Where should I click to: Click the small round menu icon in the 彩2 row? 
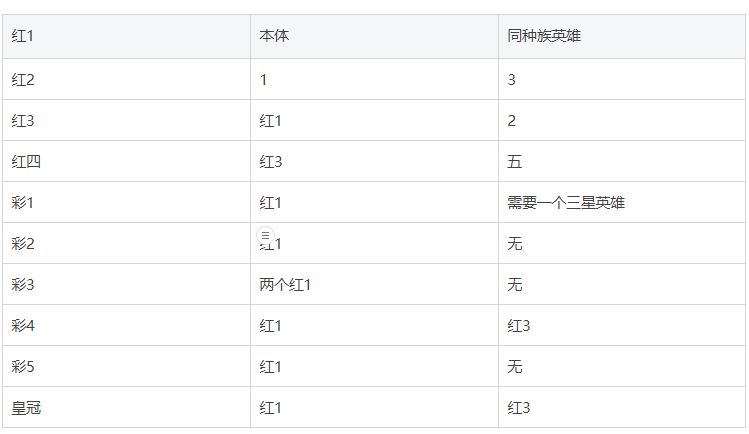(265, 235)
